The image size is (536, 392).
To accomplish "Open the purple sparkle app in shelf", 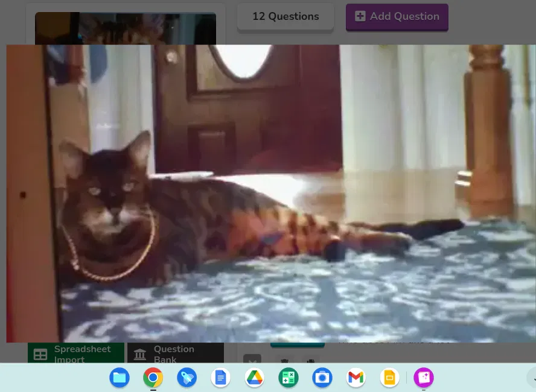I will 424,378.
